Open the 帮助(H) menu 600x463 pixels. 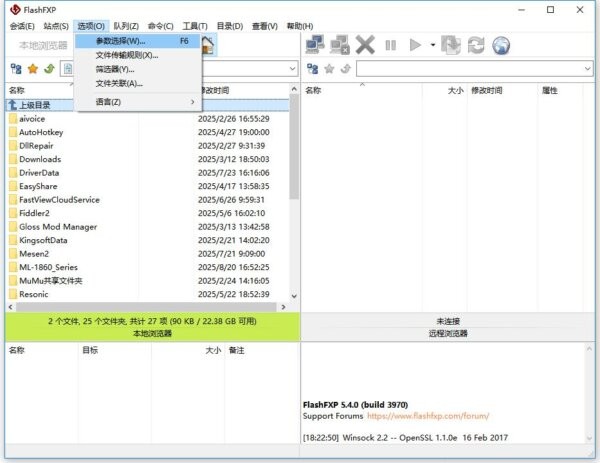point(300,26)
